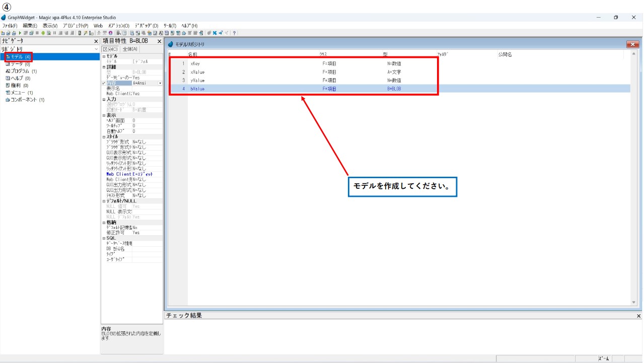644x363 pixels.
Task: Click the 権利 repository item
Action: (18, 86)
